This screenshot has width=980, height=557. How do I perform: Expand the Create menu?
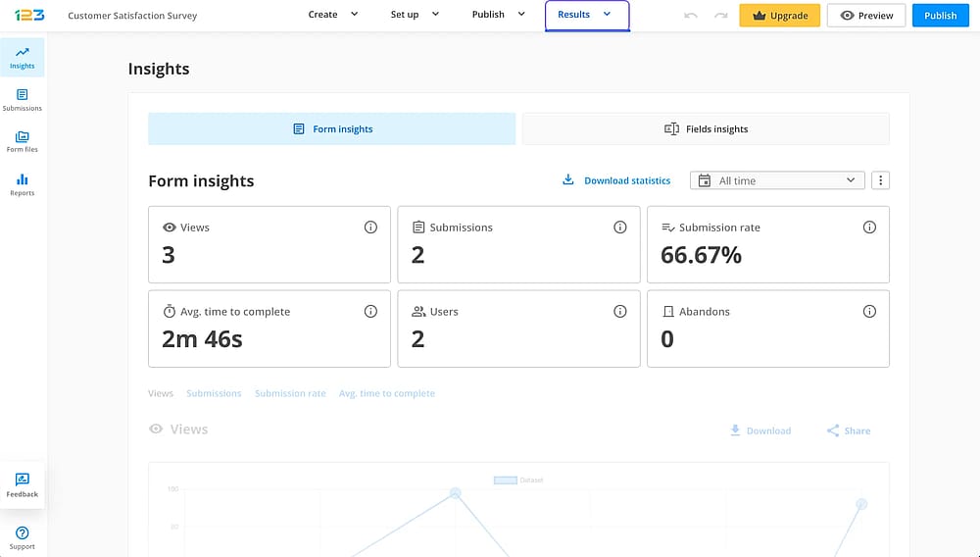coord(333,15)
